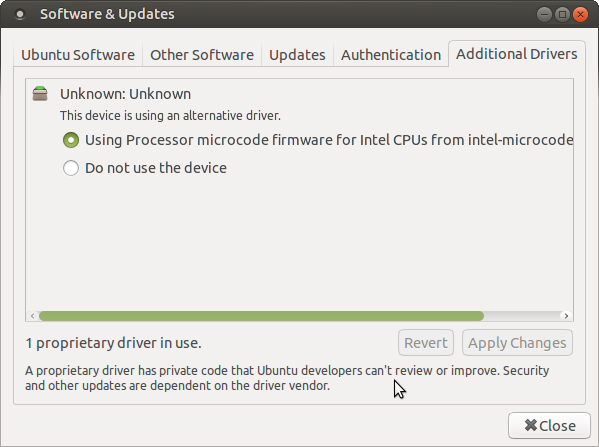
Task: Open the Authentication tab
Action: click(x=391, y=55)
